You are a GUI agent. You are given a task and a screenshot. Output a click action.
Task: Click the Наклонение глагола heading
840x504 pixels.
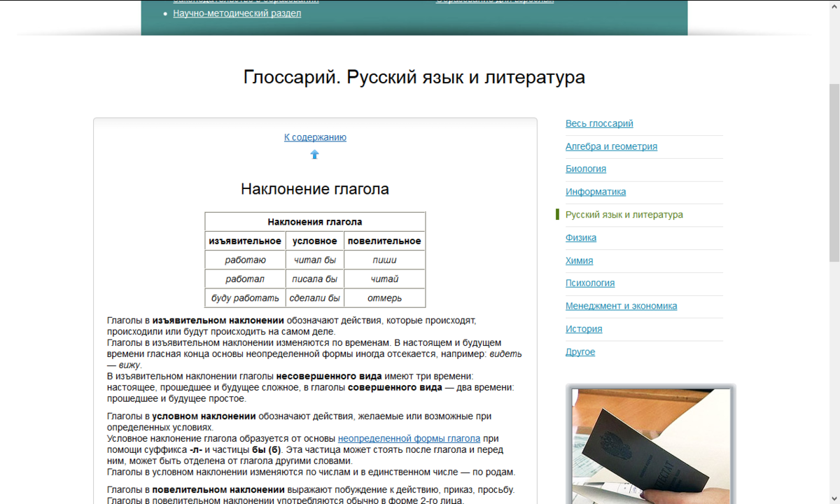click(315, 189)
